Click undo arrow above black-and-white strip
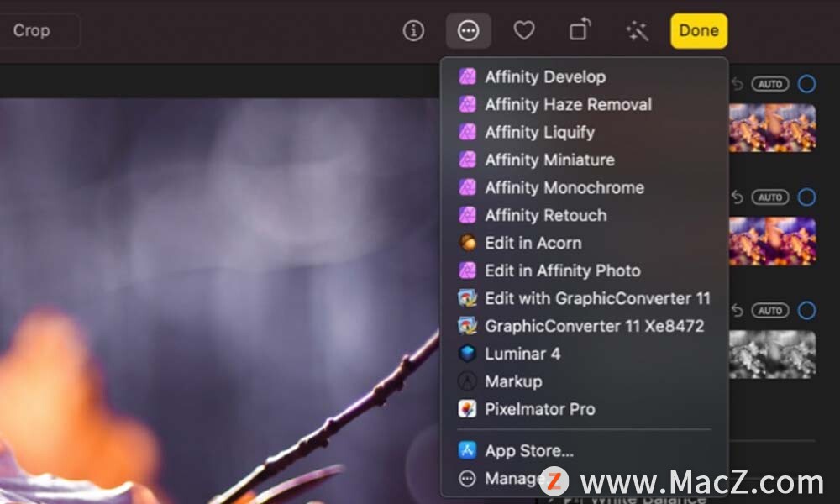Viewport: 840px width, 504px height. (x=738, y=311)
